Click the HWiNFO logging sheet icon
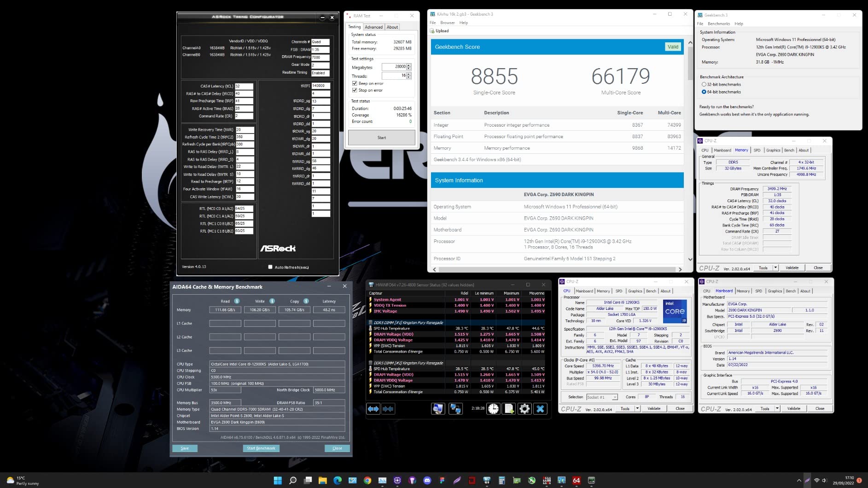Image resolution: width=868 pixels, height=488 pixels. coord(509,409)
